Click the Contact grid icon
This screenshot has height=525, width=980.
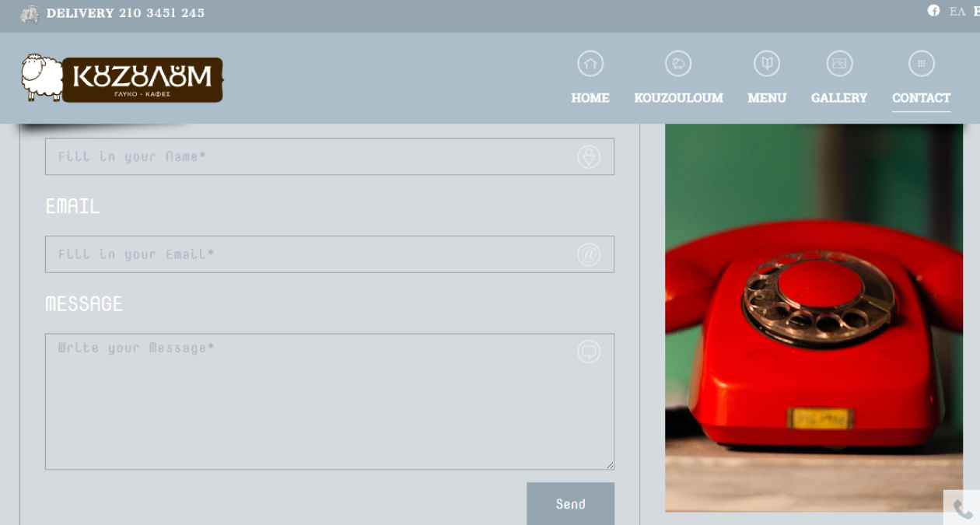(921, 64)
